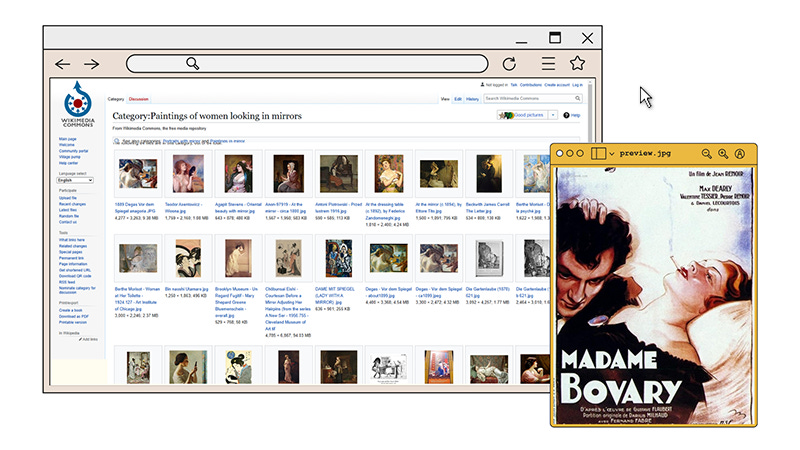Click the pencil Add links icon
800x450 pixels.
(80, 339)
